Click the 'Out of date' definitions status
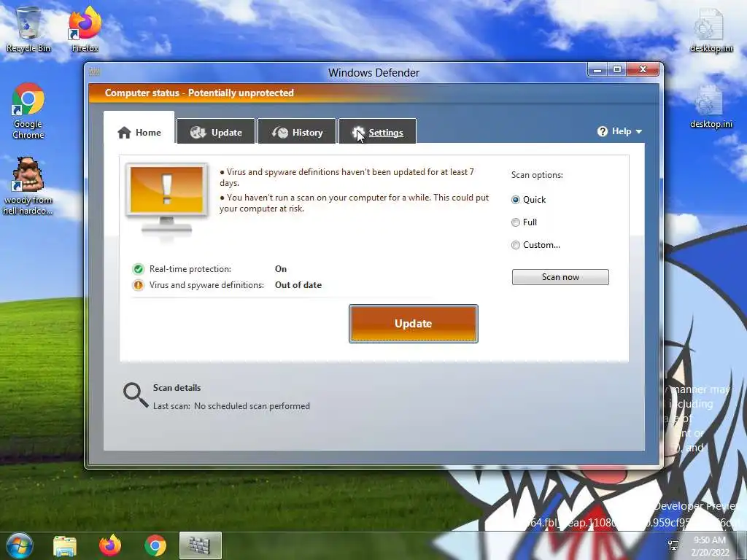Image resolution: width=747 pixels, height=560 pixels. click(298, 285)
